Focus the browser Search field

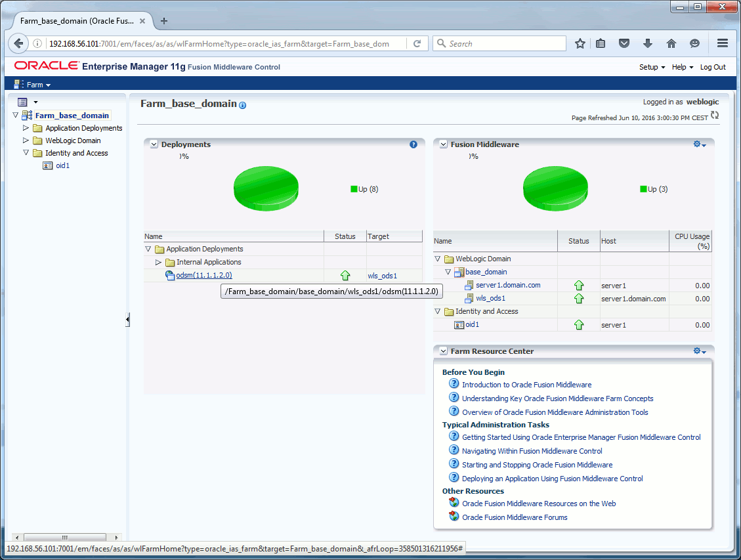pos(500,43)
